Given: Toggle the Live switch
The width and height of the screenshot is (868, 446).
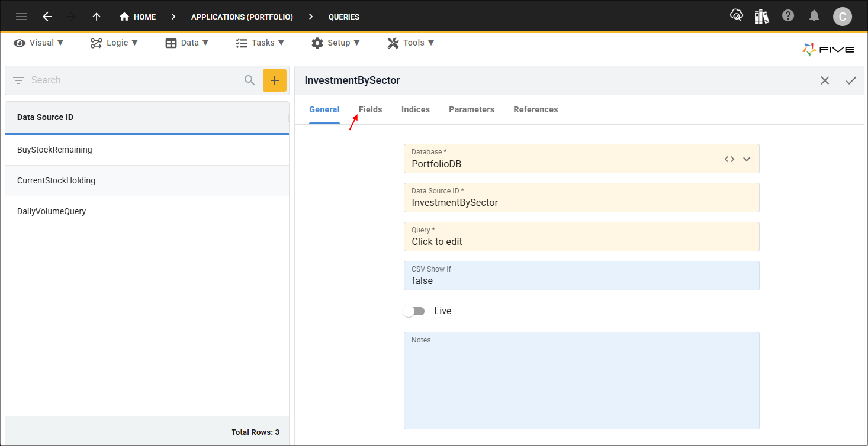Looking at the screenshot, I should coord(414,311).
